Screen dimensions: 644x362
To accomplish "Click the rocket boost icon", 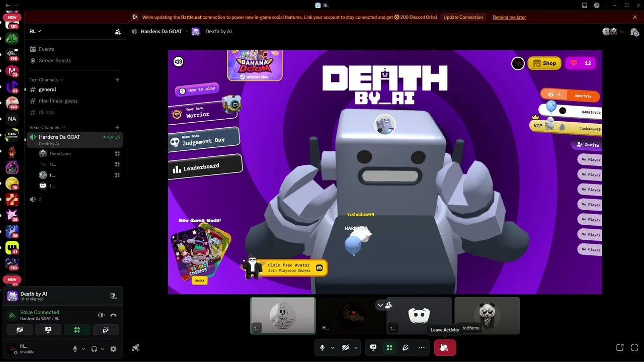I will (135, 347).
